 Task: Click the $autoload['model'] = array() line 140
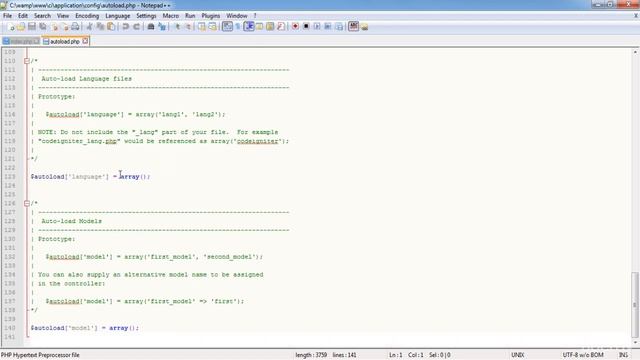[84, 328]
